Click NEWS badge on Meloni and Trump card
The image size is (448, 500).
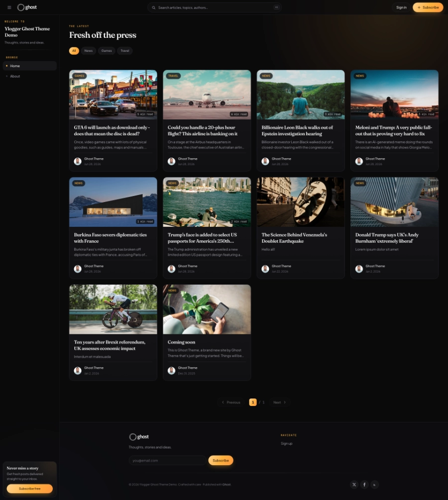pos(360,76)
